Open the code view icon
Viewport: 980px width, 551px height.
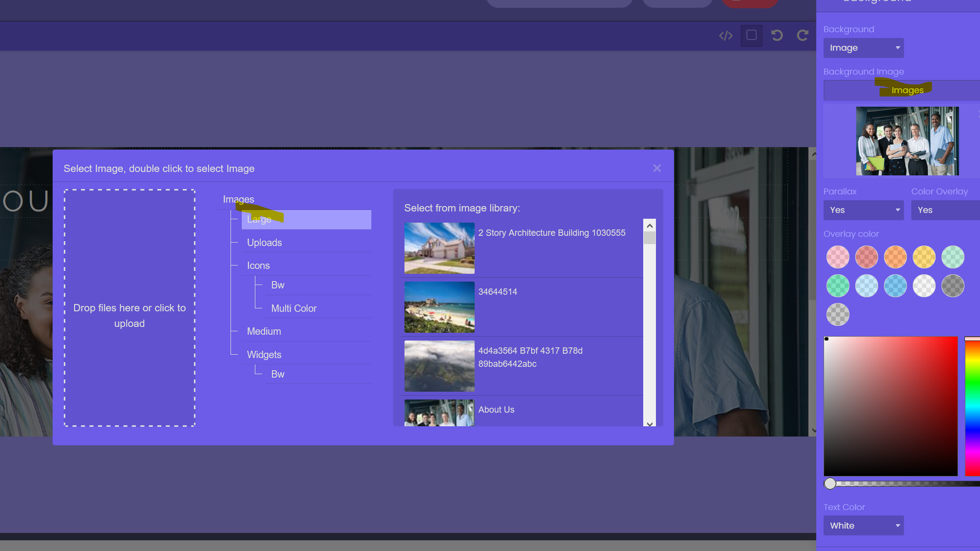(726, 36)
